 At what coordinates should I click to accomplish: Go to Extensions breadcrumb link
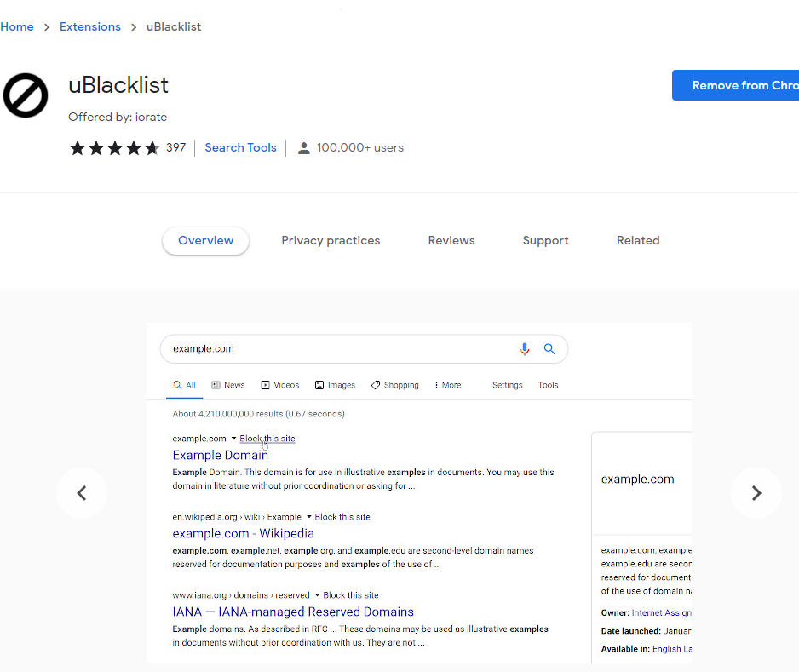[90, 27]
